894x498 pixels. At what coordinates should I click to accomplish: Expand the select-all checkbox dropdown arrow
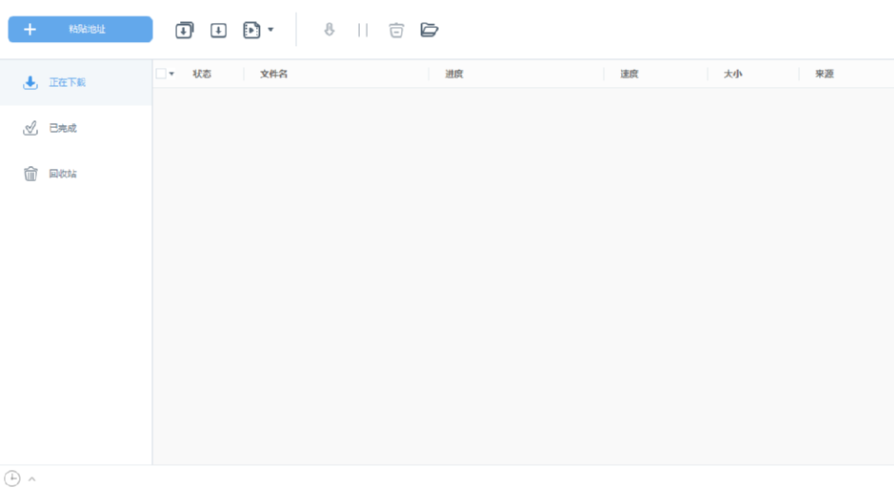(x=172, y=74)
